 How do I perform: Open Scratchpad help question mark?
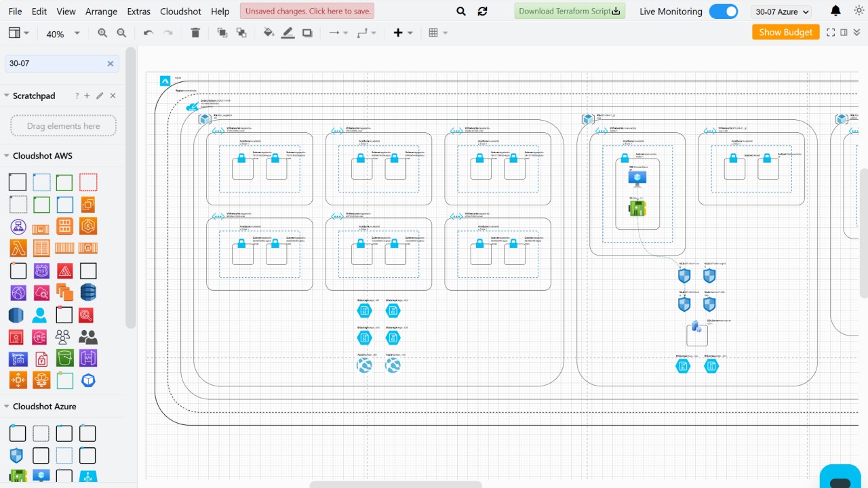click(x=77, y=96)
